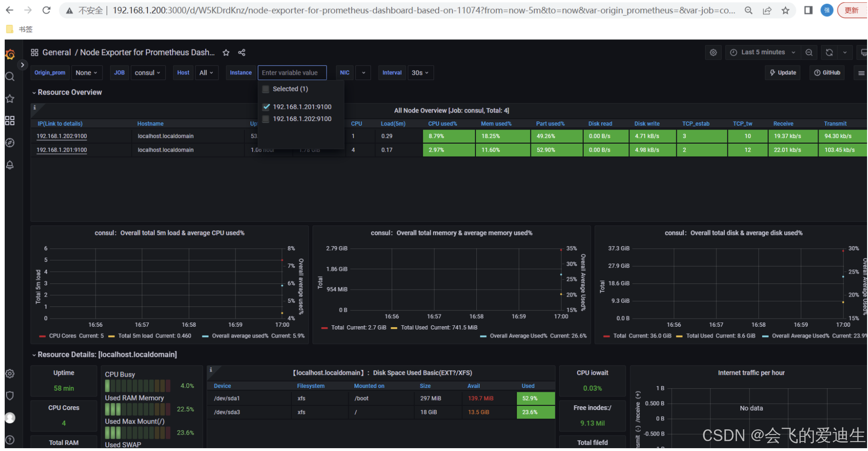The width and height of the screenshot is (868, 451).
Task: Reload the browser page
Action: (47, 10)
